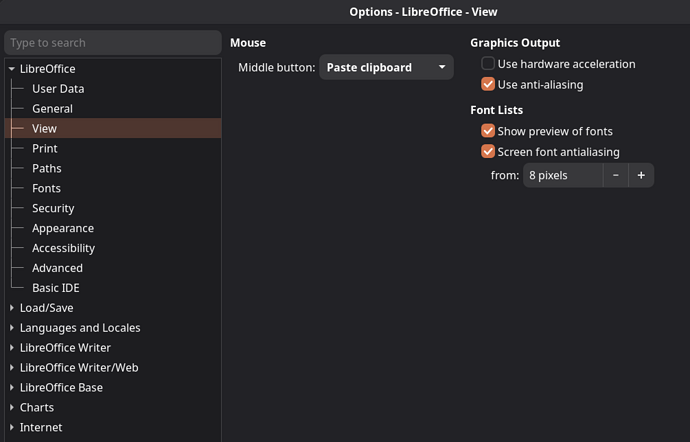
Task: Click the Use anti-aliasing label text
Action: point(540,85)
